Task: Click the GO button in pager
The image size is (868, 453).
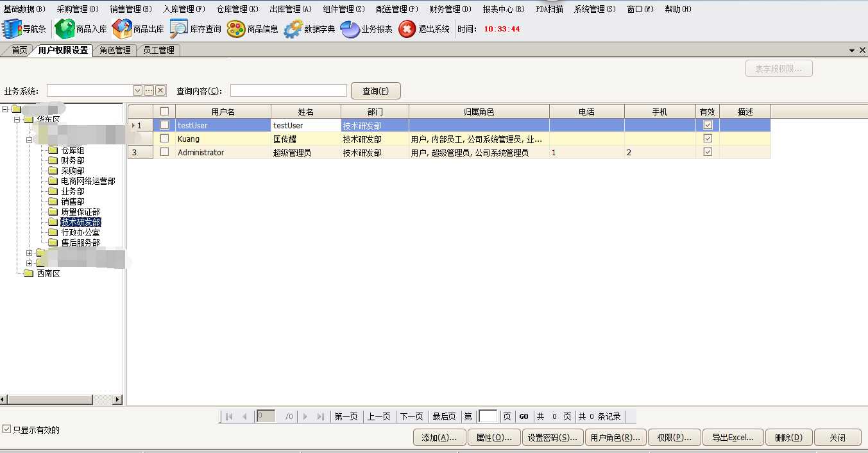Action: pyautogui.click(x=523, y=416)
